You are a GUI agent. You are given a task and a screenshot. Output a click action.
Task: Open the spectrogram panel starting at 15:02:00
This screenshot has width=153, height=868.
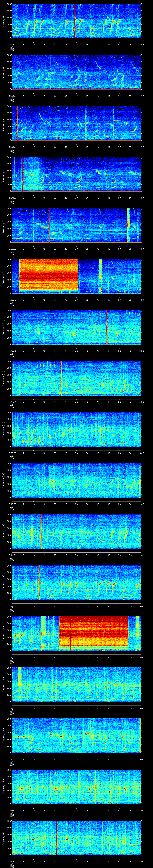[77, 72]
